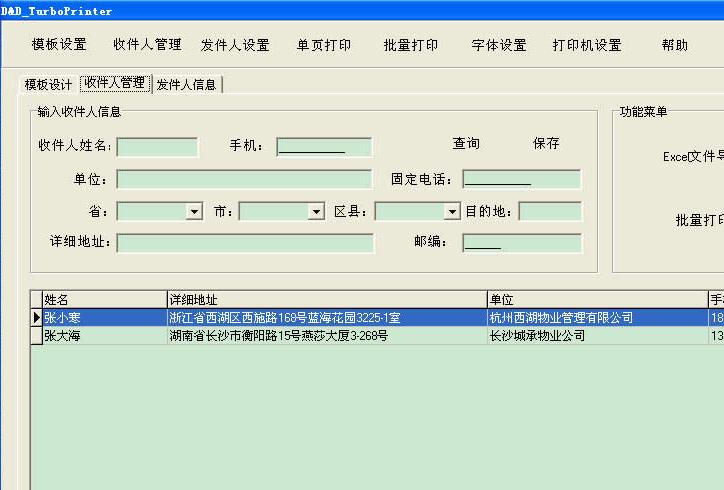Click the 保存 save button
The image size is (724, 490).
[547, 144]
